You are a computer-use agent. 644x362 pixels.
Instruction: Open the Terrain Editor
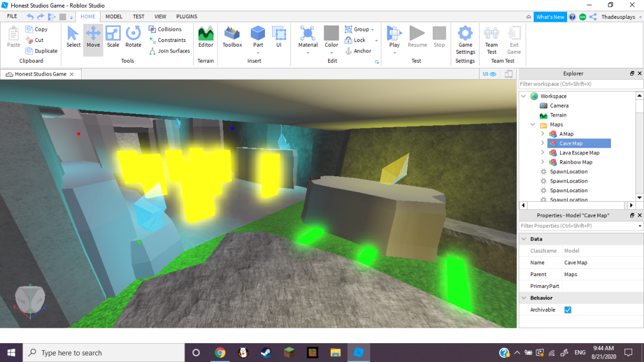(x=206, y=37)
